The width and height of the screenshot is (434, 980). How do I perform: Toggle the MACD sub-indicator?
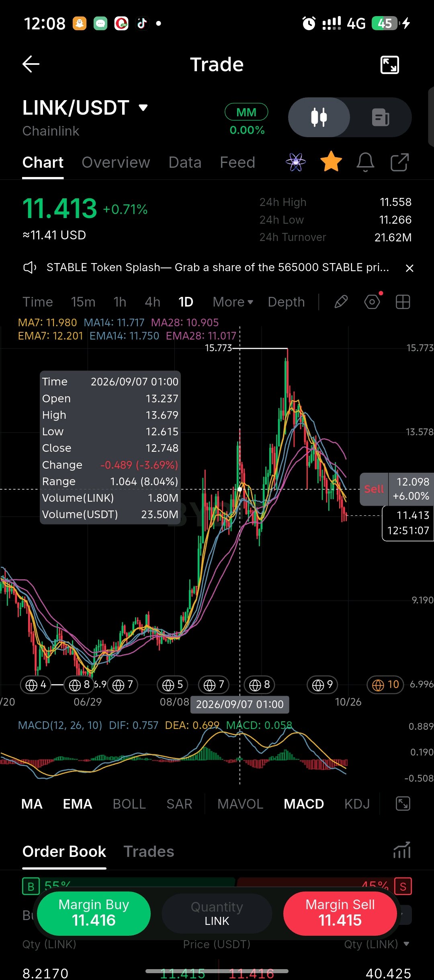(x=304, y=804)
